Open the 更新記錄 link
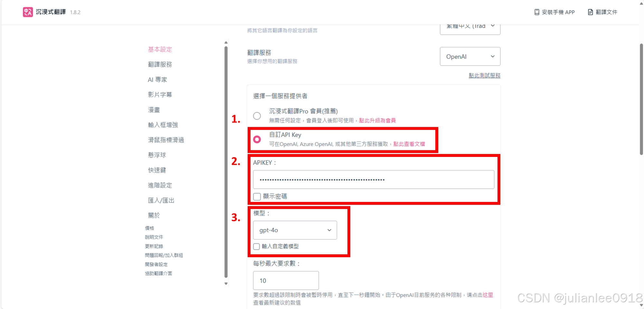The image size is (644, 309). click(154, 246)
